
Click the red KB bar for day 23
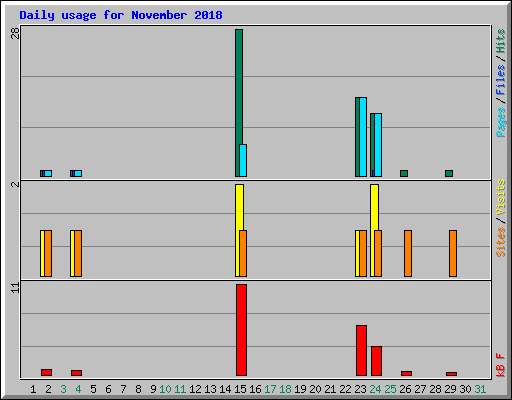click(x=361, y=351)
